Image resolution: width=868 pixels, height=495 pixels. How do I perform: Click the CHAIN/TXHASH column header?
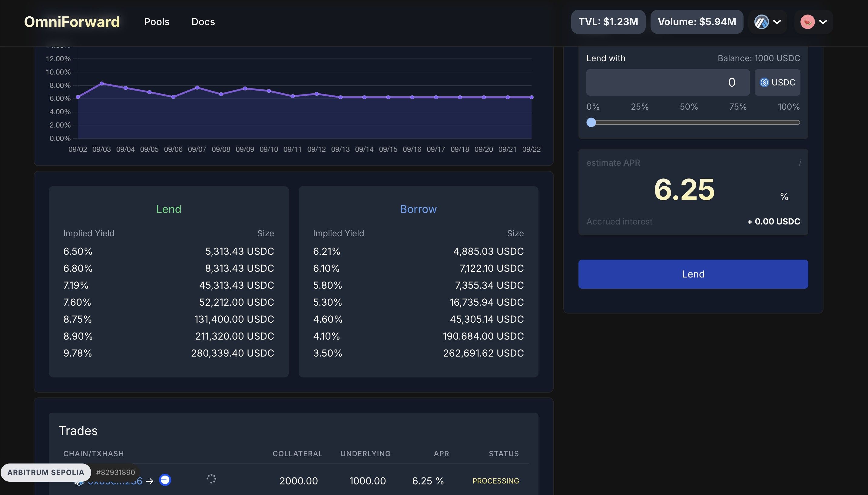pos(94,453)
